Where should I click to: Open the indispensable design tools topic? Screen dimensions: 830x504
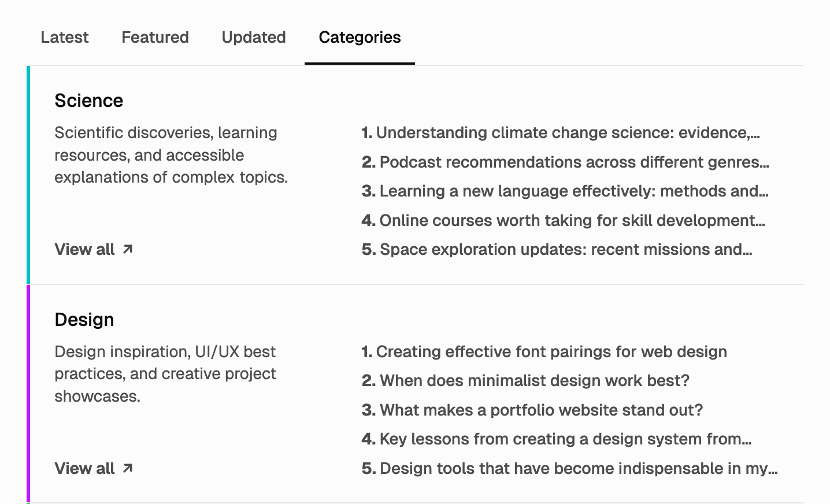570,469
